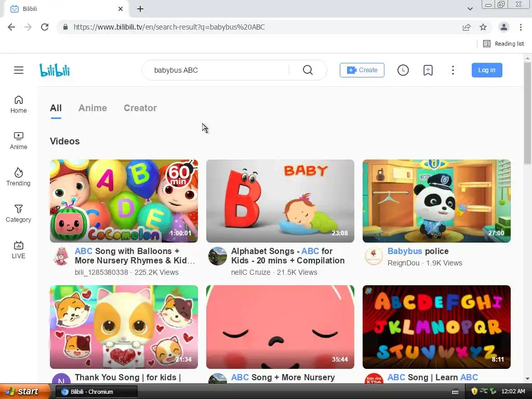
Task: Click the browser back arrow
Action: click(x=11, y=27)
